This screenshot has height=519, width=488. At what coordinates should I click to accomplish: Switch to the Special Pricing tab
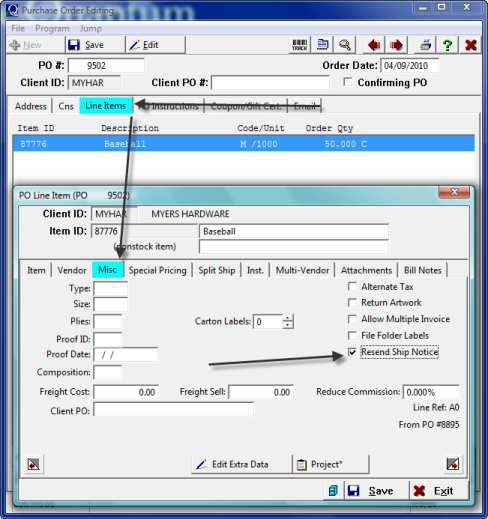[158, 270]
